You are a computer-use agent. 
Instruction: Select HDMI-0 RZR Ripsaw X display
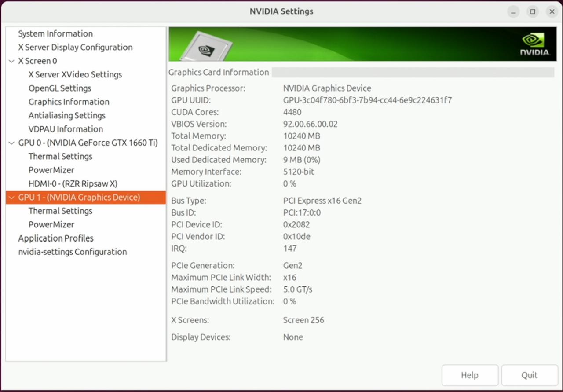click(73, 184)
